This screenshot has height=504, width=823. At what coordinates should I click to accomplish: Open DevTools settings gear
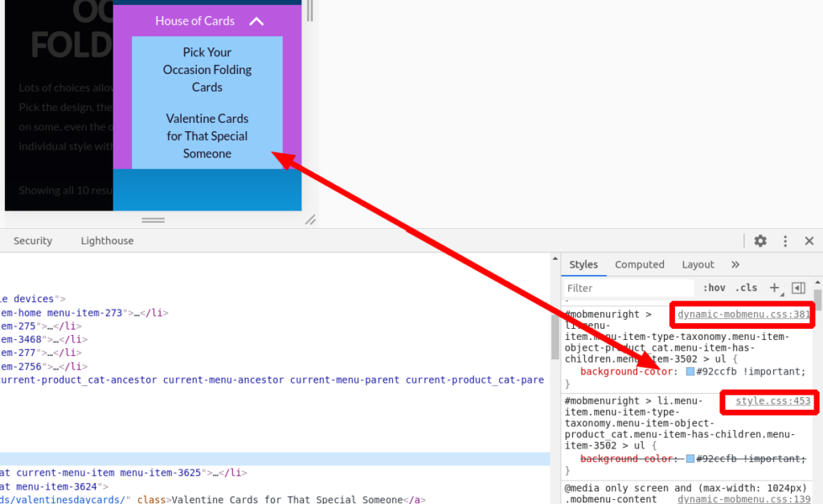click(x=760, y=241)
